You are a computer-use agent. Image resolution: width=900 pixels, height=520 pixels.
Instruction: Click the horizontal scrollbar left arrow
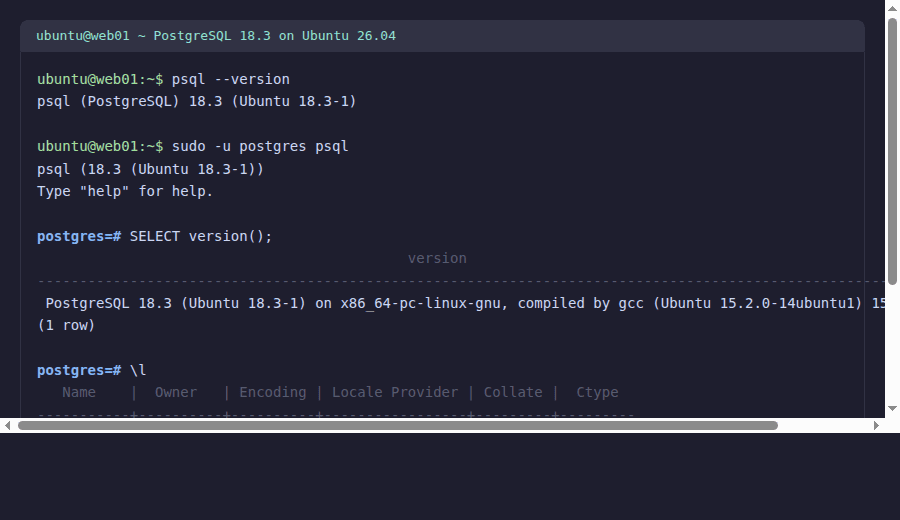click(x=7, y=425)
